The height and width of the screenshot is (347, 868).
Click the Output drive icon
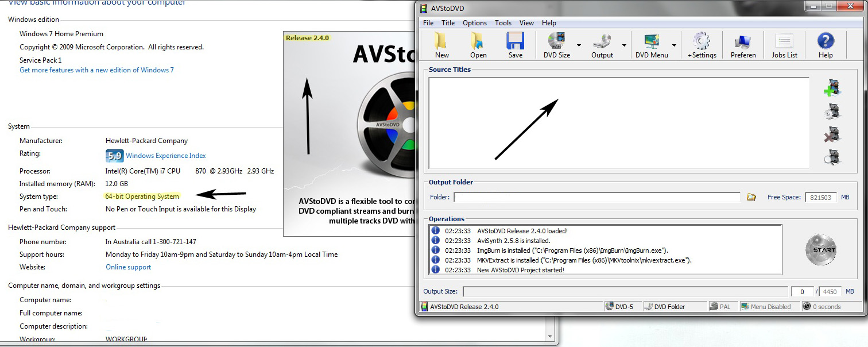coord(602,41)
